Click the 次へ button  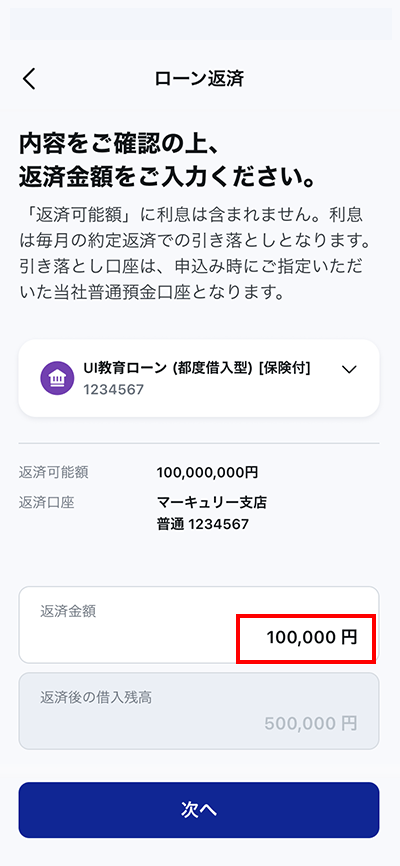coord(199,810)
